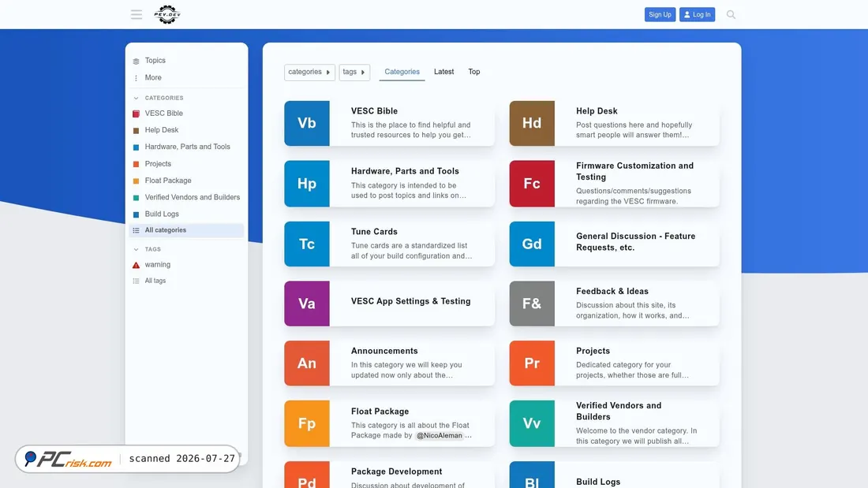Click the @NicoAleman mention
868x488 pixels.
440,435
